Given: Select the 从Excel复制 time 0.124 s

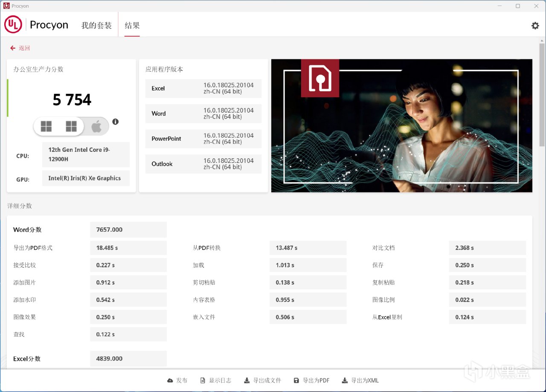Looking at the screenshot, I should click(x=465, y=317).
